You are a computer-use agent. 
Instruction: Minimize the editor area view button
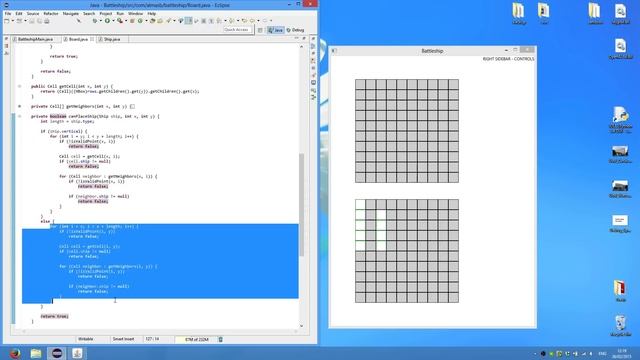tap(297, 38)
